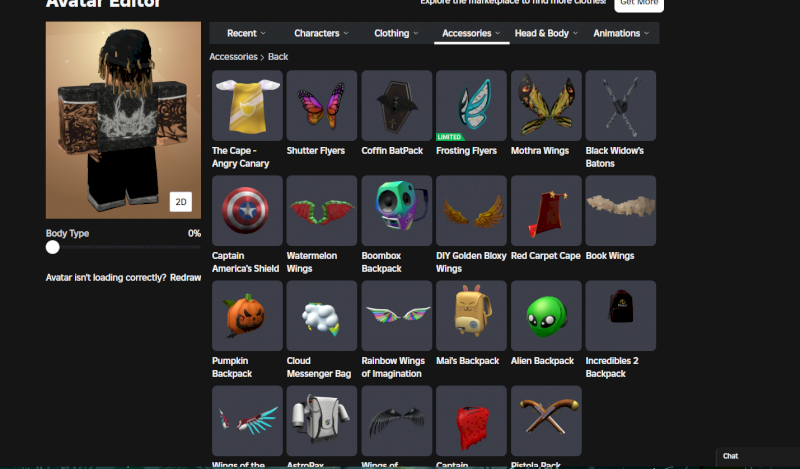Equip the crossed Pistola Pack item
The height and width of the screenshot is (469, 800).
point(546,421)
